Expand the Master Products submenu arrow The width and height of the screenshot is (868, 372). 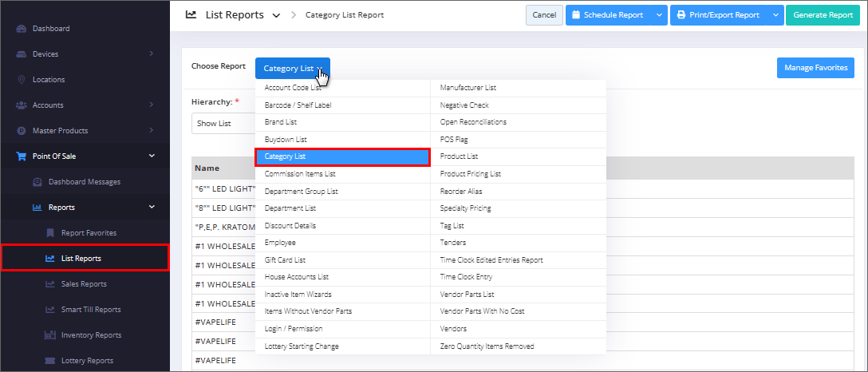pos(151,131)
